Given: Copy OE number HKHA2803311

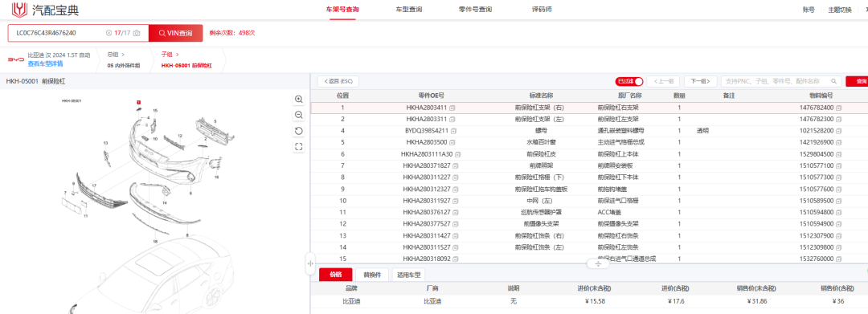Looking at the screenshot, I should click(x=452, y=119).
